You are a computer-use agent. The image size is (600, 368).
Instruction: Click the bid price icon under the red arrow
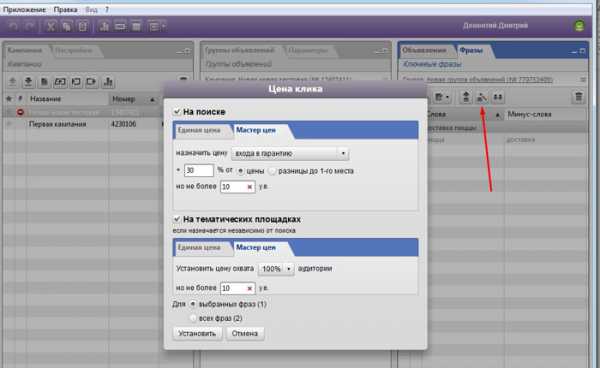pos(482,98)
